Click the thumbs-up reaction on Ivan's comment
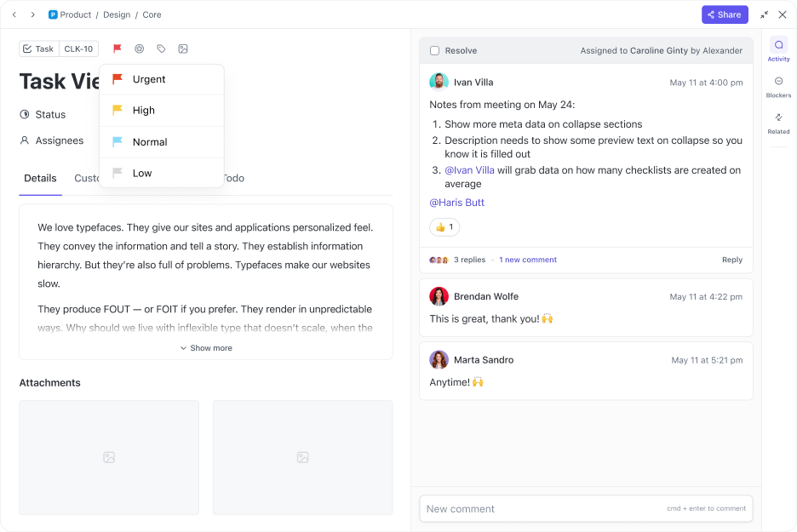 444,227
